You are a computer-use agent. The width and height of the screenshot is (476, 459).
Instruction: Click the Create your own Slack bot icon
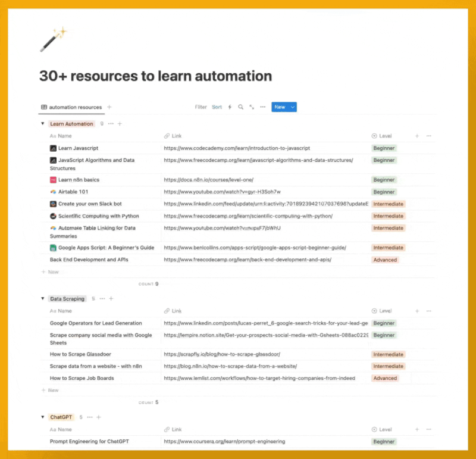click(x=53, y=204)
